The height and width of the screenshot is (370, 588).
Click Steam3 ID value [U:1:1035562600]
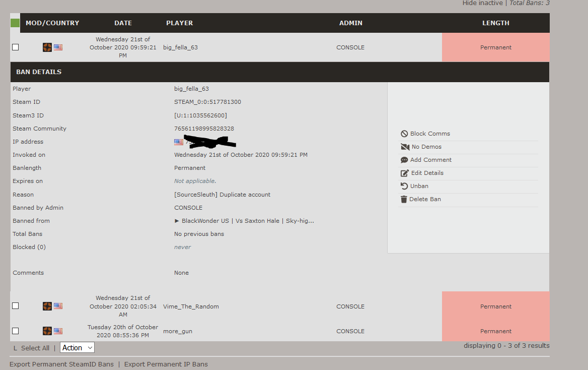click(x=201, y=115)
